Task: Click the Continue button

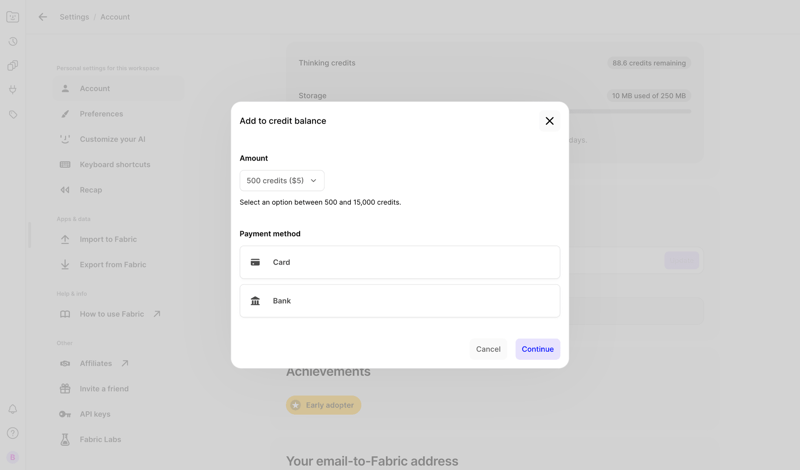Action: point(537,349)
